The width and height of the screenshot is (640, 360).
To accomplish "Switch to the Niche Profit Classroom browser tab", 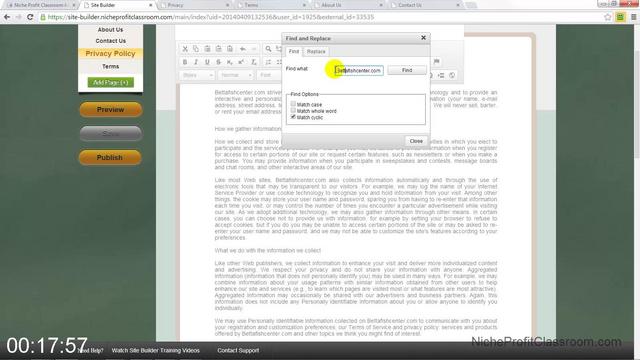I will click(x=39, y=5).
